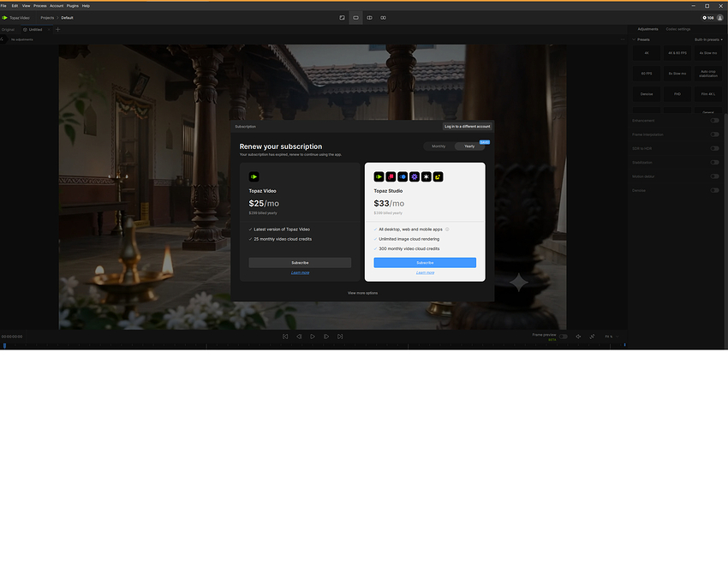Image resolution: width=728 pixels, height=584 pixels.
Task: Switch billing to Yearly
Action: pos(469,146)
